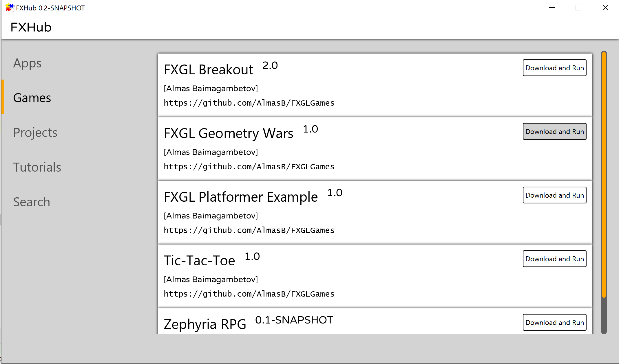
Task: Download and run Tic-Tac-Toe
Action: coord(554,259)
